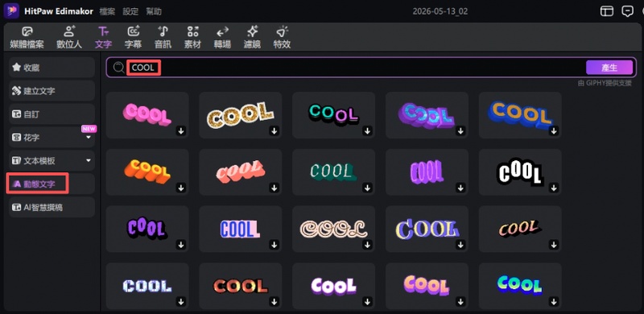This screenshot has width=644, height=314.
Task: Select the pink 3D COOL sticker
Action: tap(147, 115)
